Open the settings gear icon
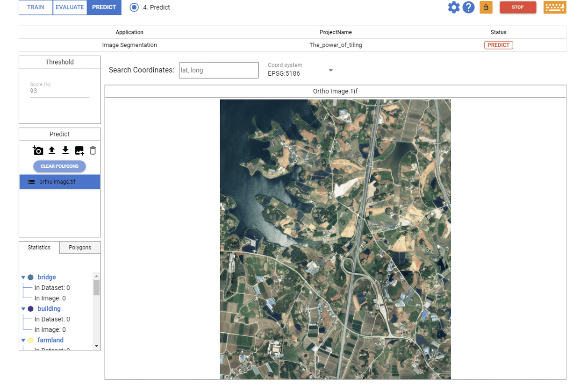Image resolution: width=587 pixels, height=392 pixels. (x=454, y=7)
